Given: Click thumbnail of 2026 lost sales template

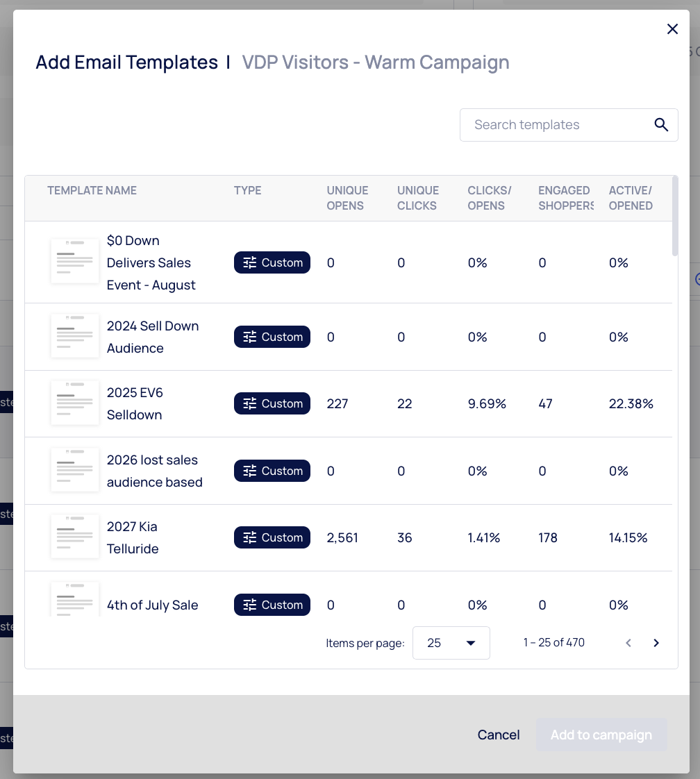Looking at the screenshot, I should 75,471.
